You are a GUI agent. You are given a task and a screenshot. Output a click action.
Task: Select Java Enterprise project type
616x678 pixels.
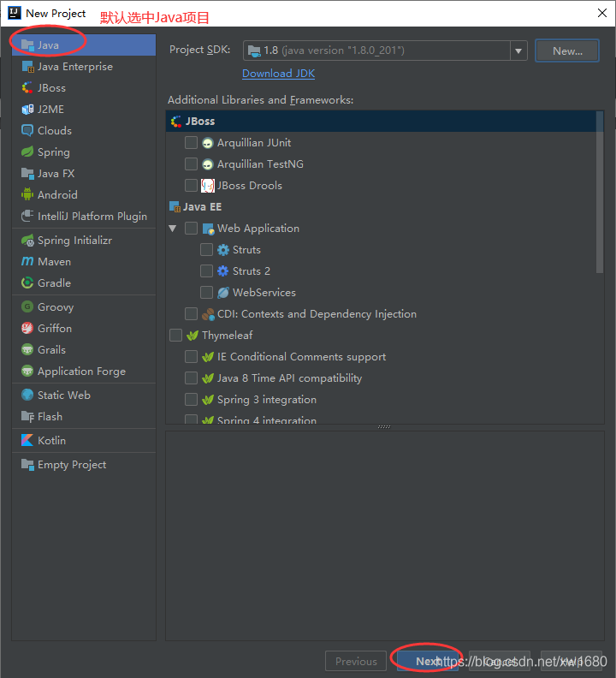[x=84, y=67]
